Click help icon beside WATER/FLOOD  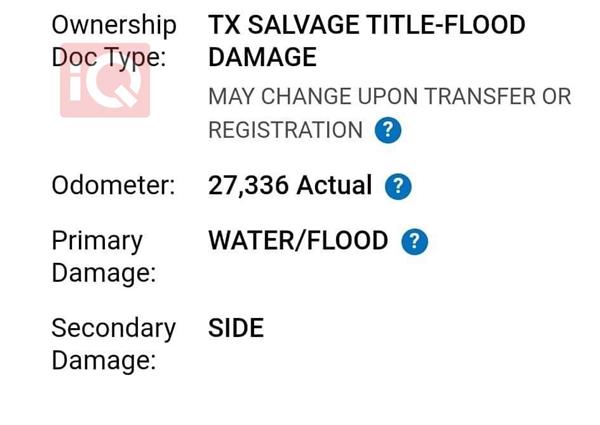(413, 242)
